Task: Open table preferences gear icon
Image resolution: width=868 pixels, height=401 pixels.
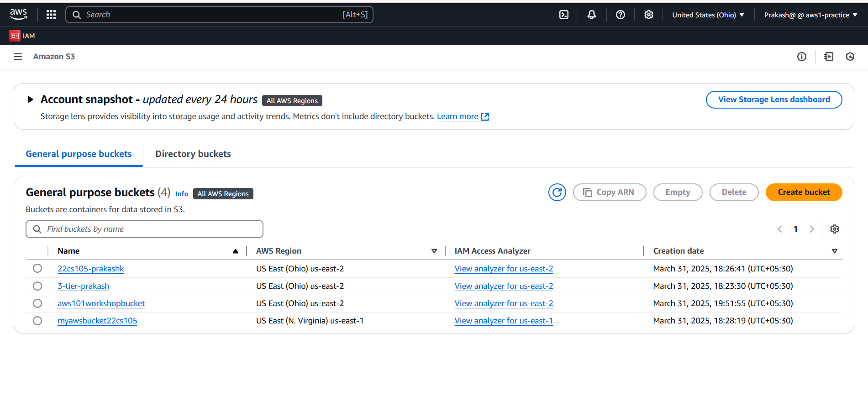Action: tap(835, 229)
